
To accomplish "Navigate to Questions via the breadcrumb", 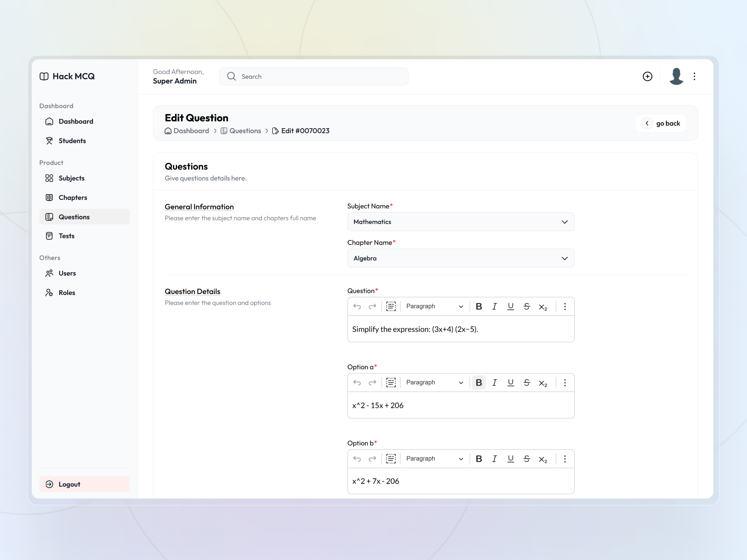I will tap(245, 131).
